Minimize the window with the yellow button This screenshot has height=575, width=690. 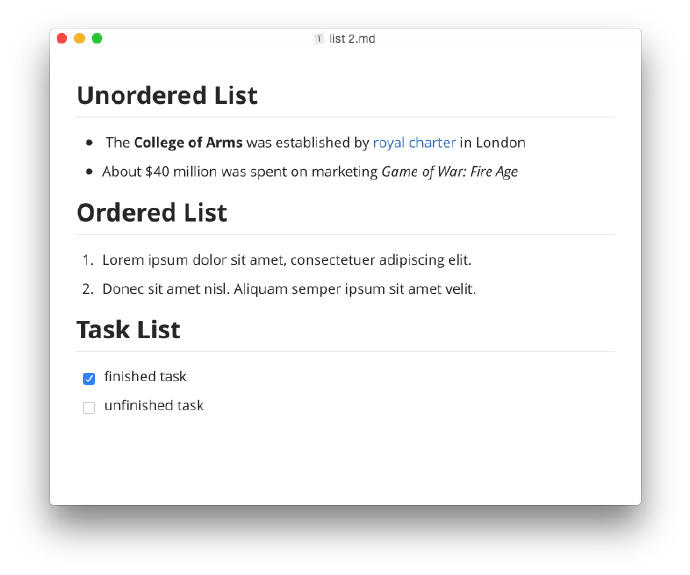[80, 39]
